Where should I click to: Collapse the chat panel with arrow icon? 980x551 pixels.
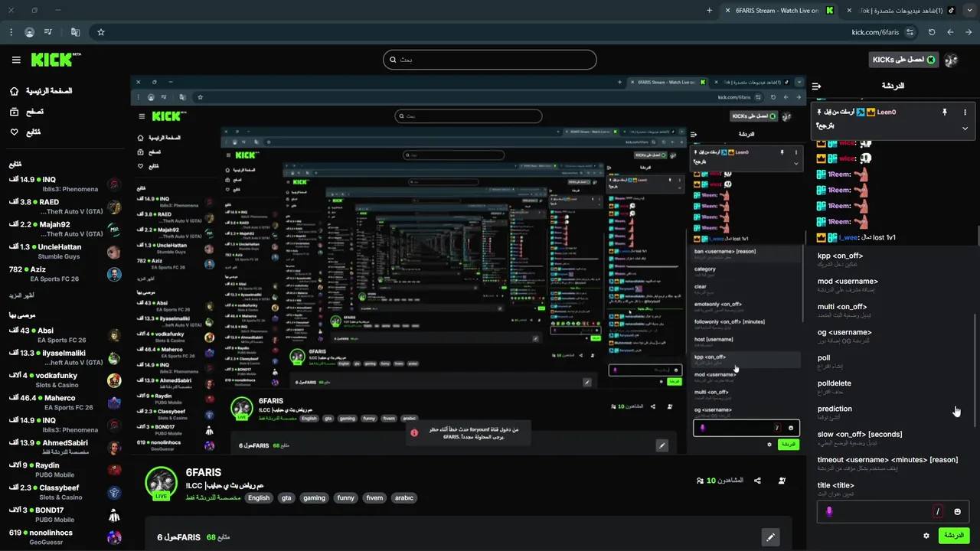tap(816, 86)
